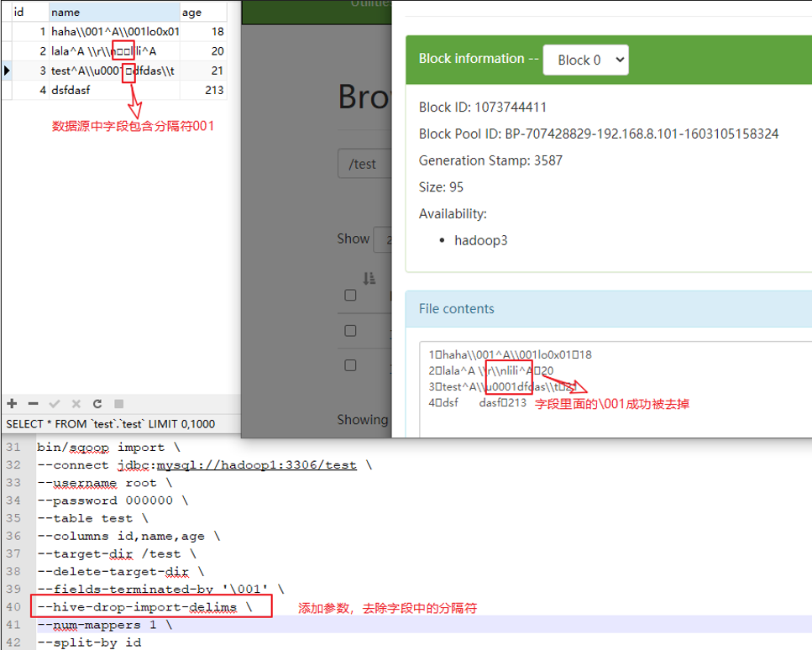This screenshot has height=650, width=812.
Task: Click the id column header
Action: pos(30,12)
